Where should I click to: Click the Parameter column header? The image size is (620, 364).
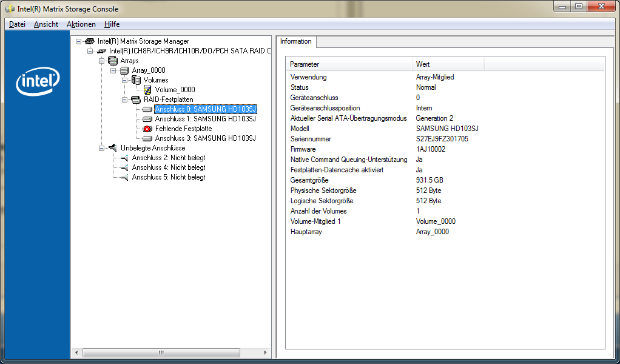[x=349, y=64]
